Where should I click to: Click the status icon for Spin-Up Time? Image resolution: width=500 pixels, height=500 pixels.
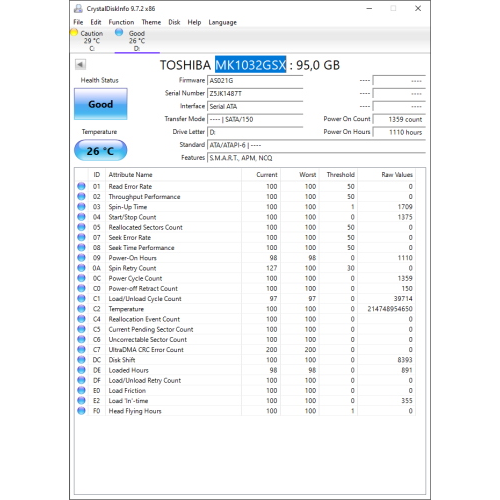[x=81, y=207]
